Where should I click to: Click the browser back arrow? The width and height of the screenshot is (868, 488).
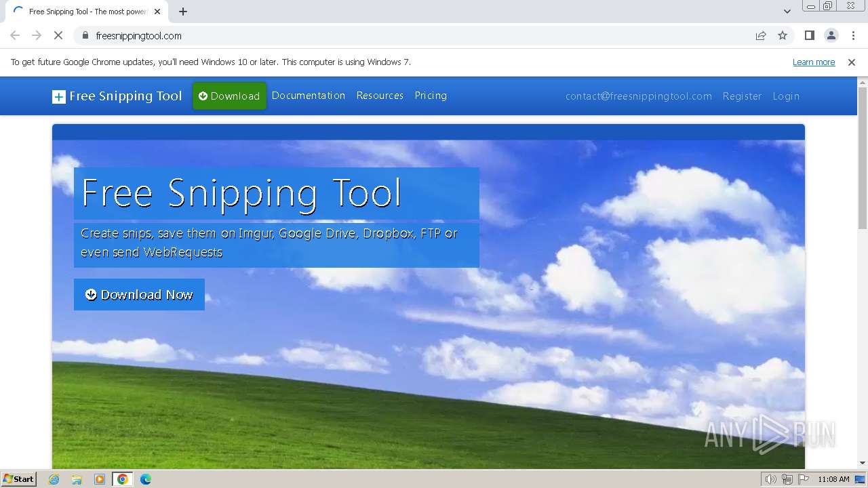tap(15, 36)
